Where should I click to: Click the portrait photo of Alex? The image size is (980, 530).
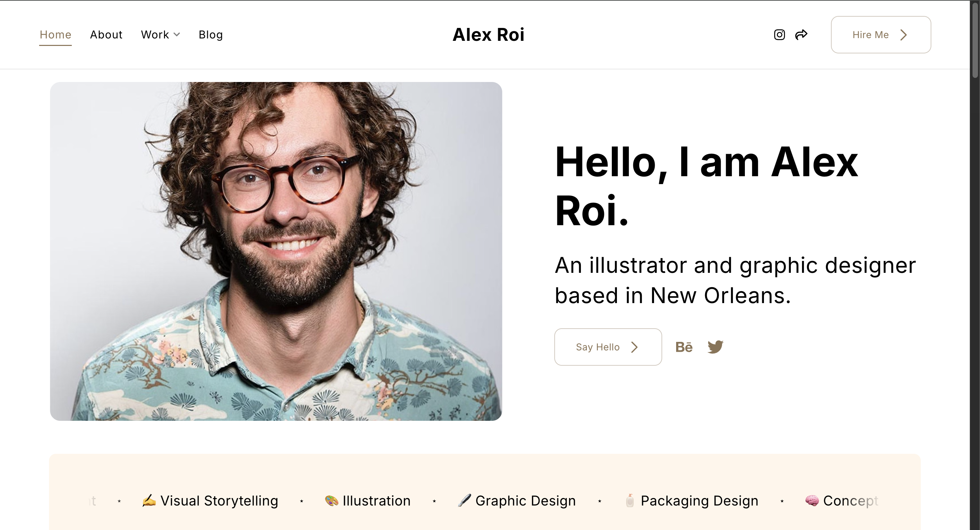coord(276,251)
